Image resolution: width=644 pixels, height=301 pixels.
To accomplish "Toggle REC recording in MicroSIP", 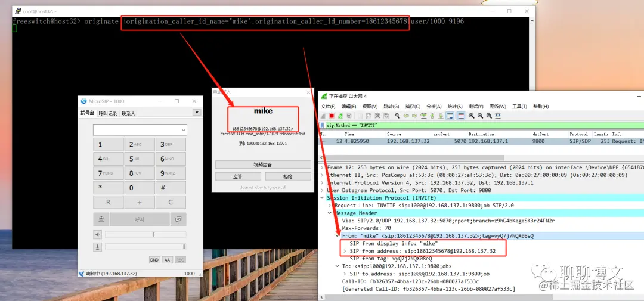I will point(180,260).
